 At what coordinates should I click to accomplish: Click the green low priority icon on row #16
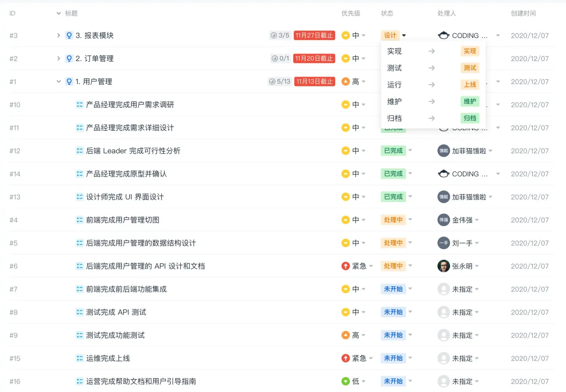[346, 381]
